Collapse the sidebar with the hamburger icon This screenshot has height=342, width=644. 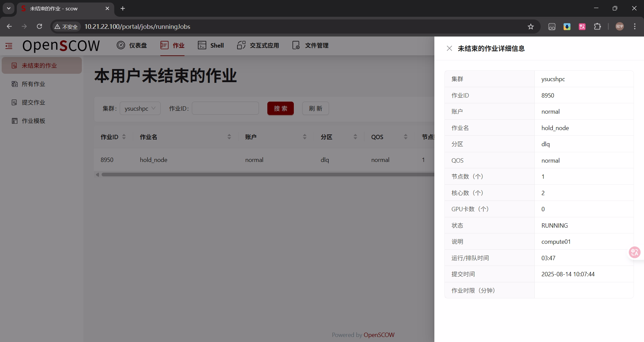click(8, 46)
